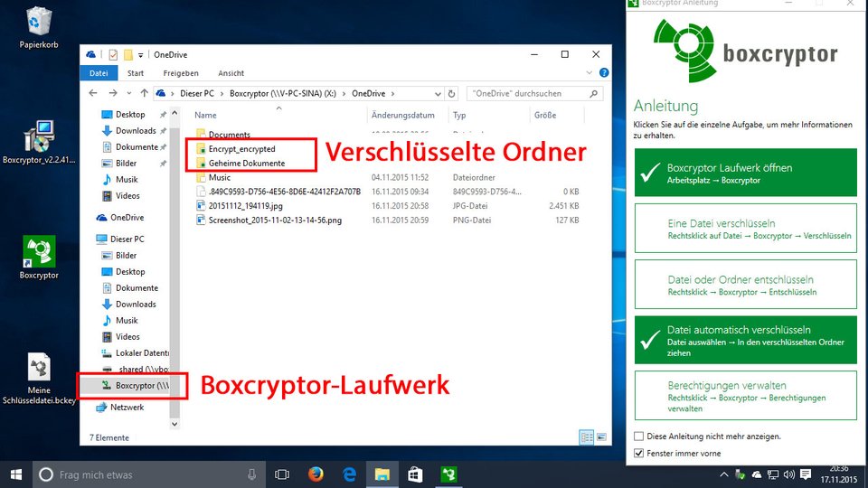
Task: Open the Start ribbon tab
Action: [x=136, y=73]
